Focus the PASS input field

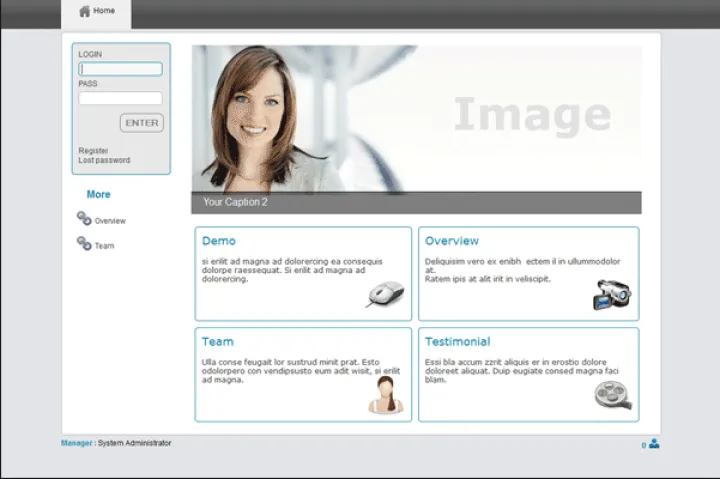(120, 98)
